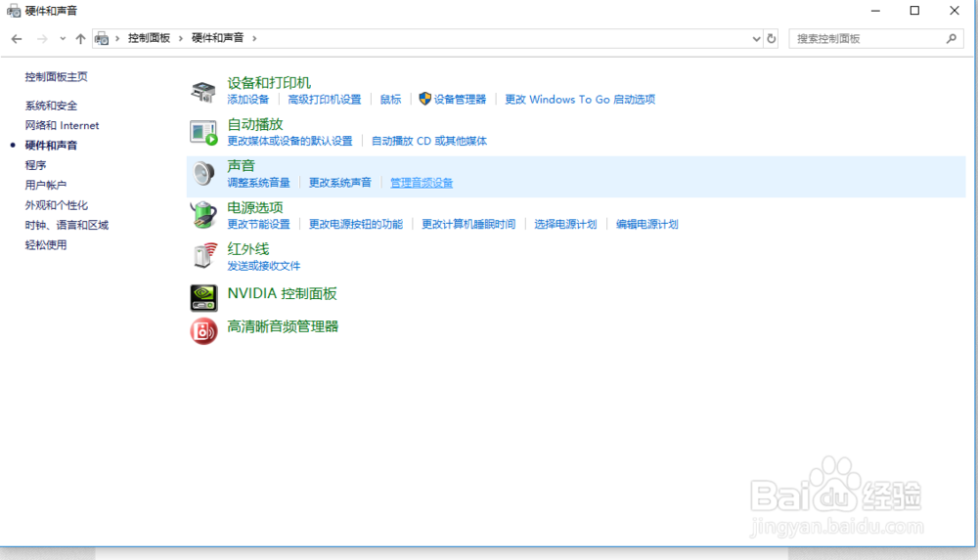Refresh the control panel view

(x=772, y=39)
